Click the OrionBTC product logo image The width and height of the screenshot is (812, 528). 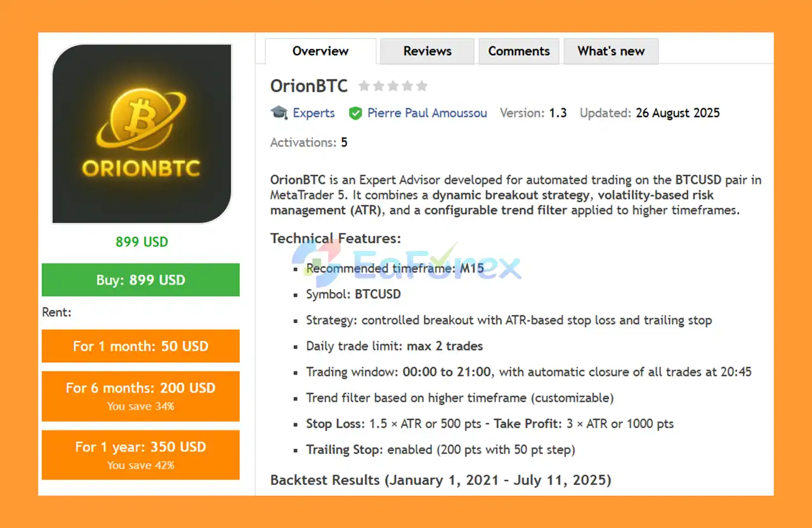pyautogui.click(x=142, y=134)
